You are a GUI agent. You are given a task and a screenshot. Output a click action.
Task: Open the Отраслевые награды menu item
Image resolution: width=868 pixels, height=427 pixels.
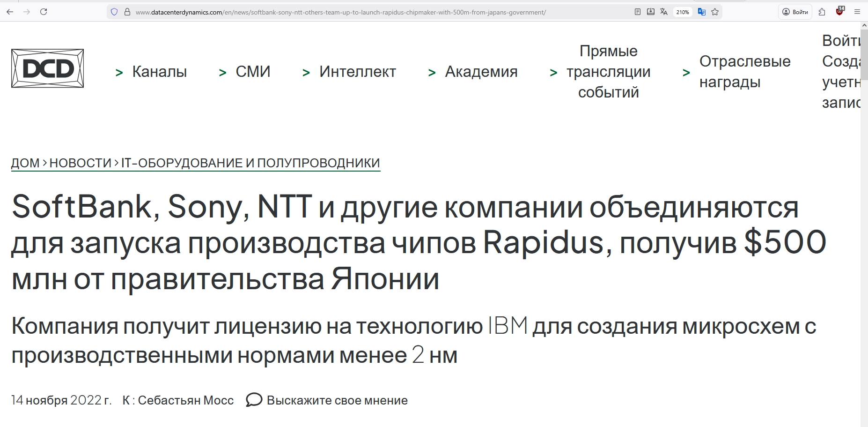[x=744, y=72]
